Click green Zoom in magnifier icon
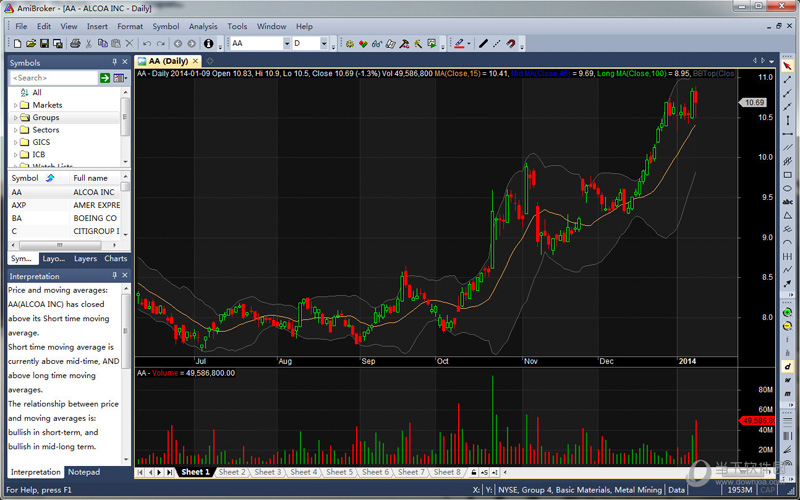This screenshot has height=500, width=800. pyautogui.click(x=787, y=312)
